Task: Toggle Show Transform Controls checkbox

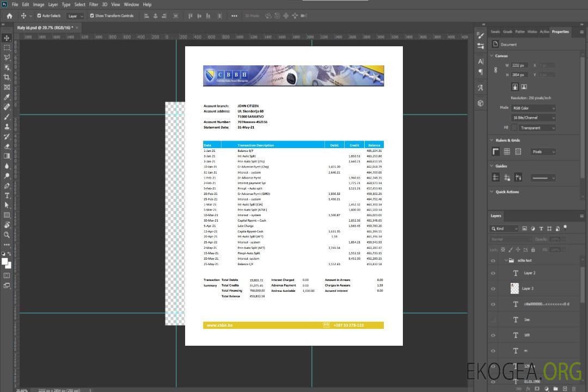Action: click(92, 16)
